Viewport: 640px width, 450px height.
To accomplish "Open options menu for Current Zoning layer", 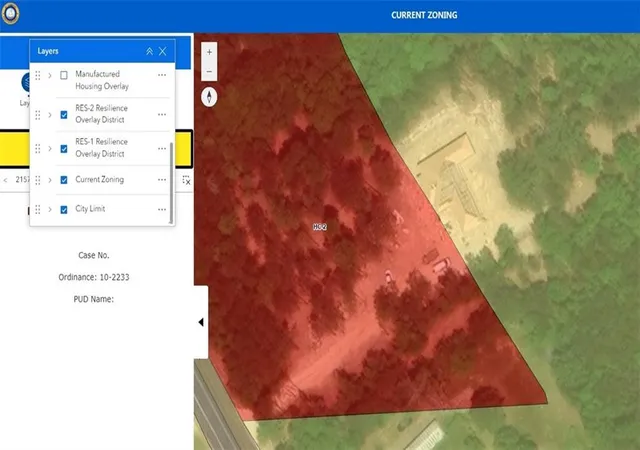I will [x=162, y=180].
